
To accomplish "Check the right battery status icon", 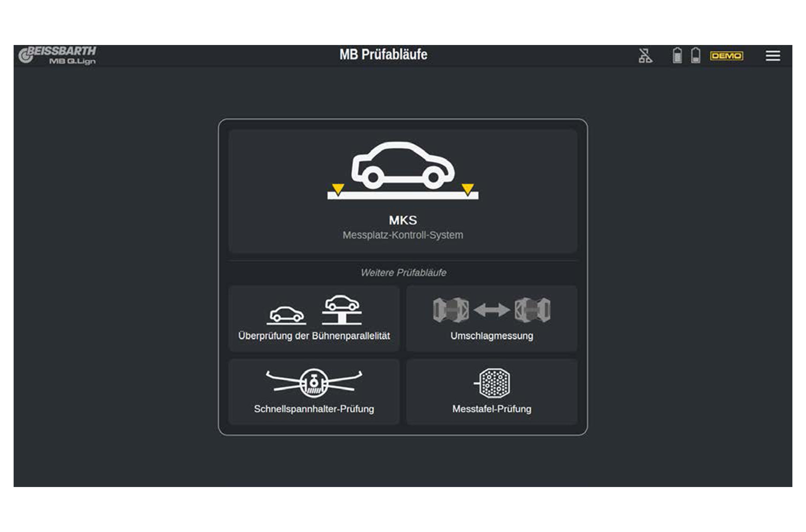I will click(x=695, y=55).
